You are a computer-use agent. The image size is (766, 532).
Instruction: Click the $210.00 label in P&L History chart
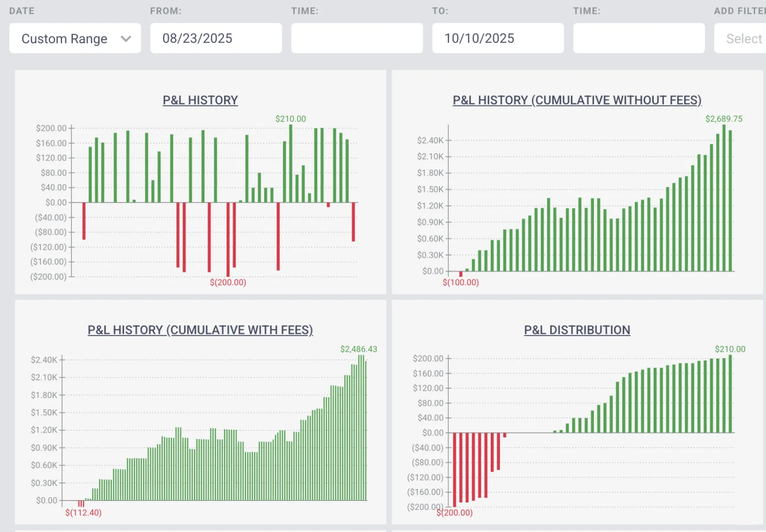tap(291, 119)
